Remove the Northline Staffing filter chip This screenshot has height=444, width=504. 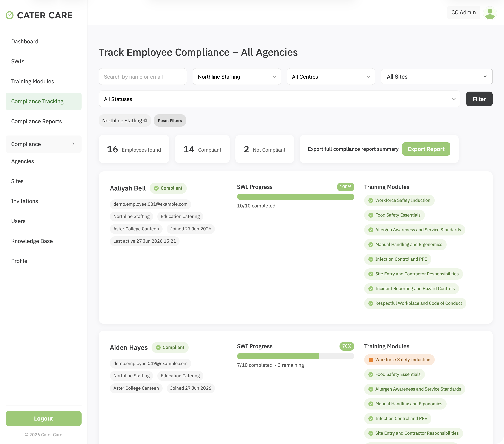pos(145,121)
